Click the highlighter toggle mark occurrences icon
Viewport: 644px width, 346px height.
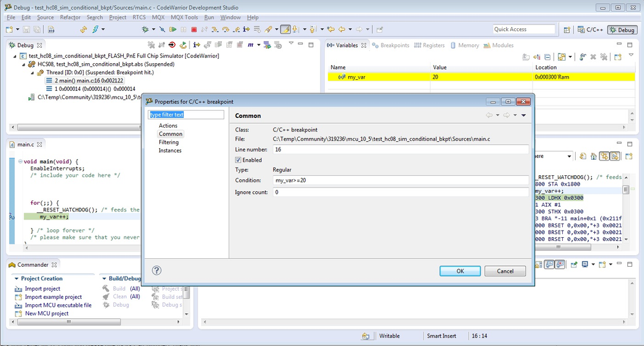pyautogui.click(x=286, y=30)
